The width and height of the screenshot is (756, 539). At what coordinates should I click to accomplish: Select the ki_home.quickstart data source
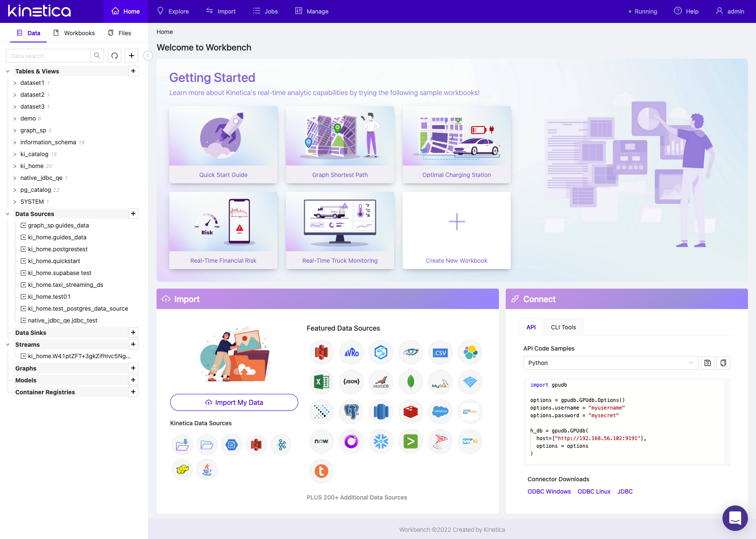coord(54,261)
